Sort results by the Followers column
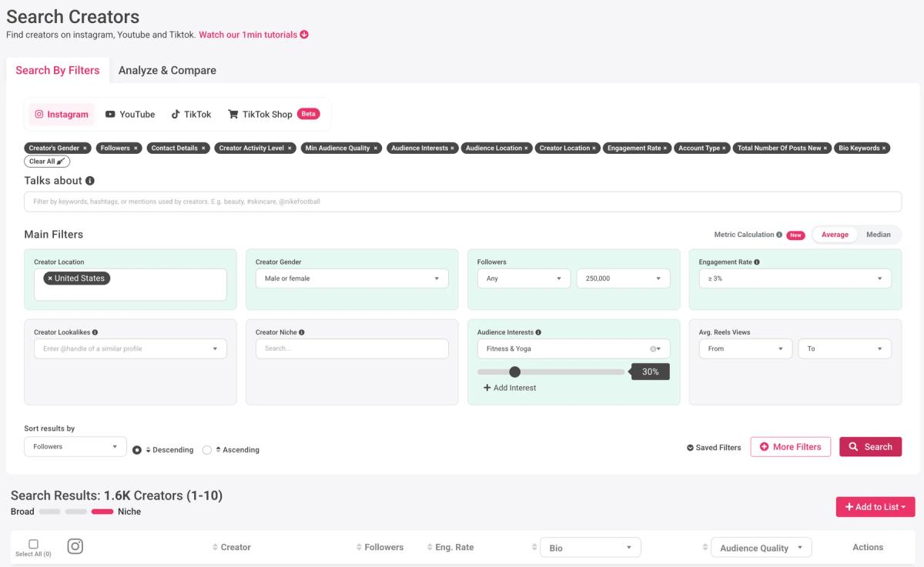Image resolution: width=924 pixels, height=567 pixels. pos(359,548)
